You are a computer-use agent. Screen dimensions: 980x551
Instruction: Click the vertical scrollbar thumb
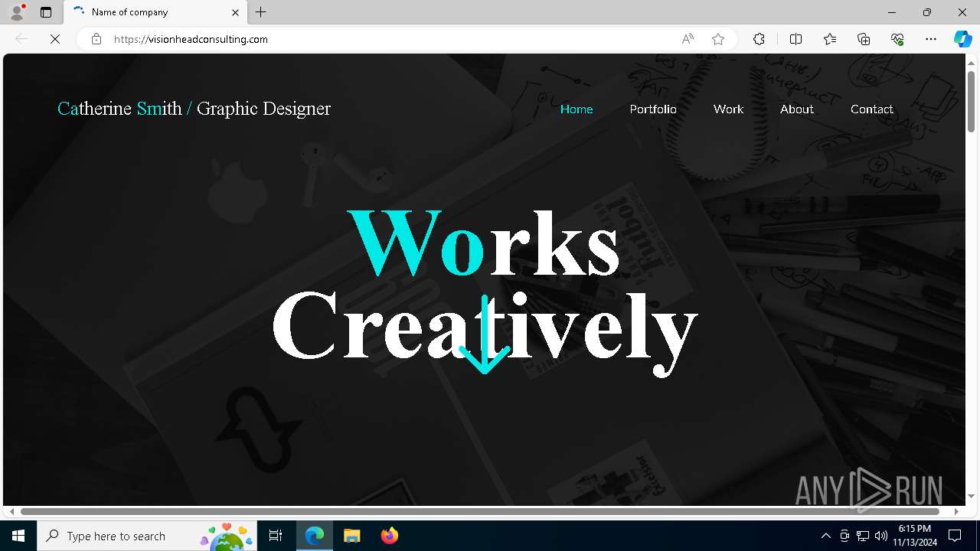[x=972, y=102]
